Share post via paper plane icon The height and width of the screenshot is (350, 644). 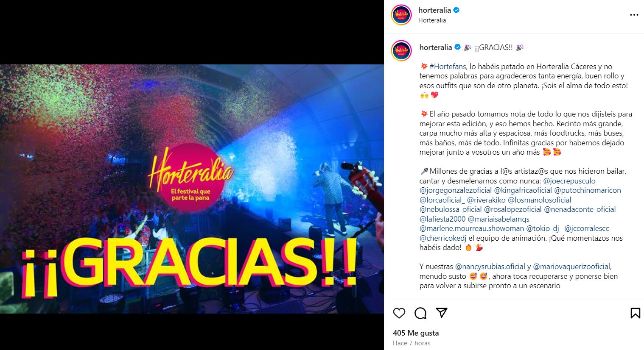[x=442, y=313]
